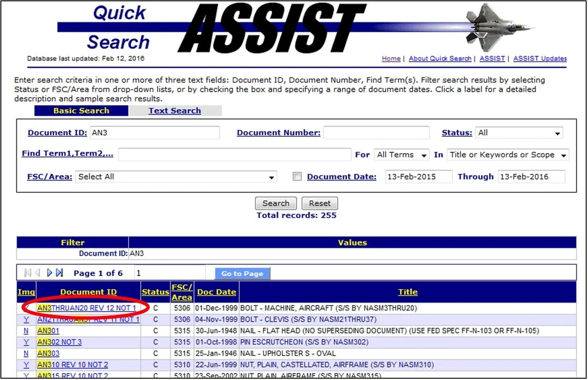Open document AN301

point(48,331)
